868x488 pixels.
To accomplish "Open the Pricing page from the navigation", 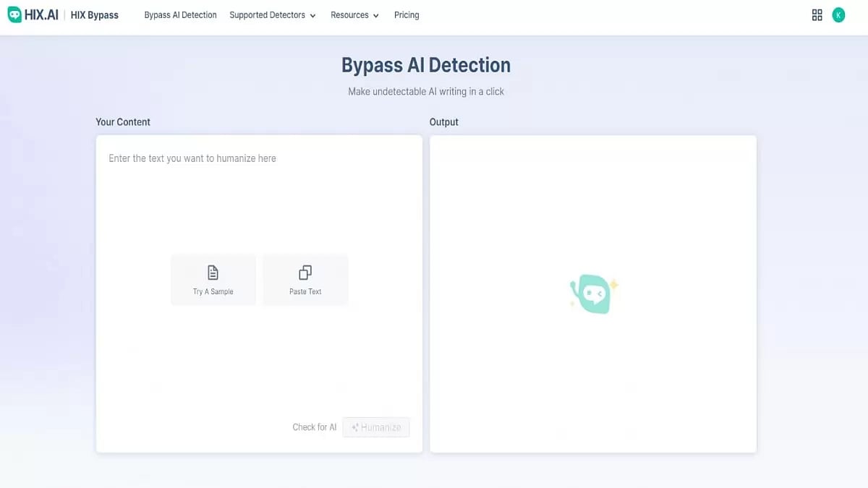I will click(407, 14).
